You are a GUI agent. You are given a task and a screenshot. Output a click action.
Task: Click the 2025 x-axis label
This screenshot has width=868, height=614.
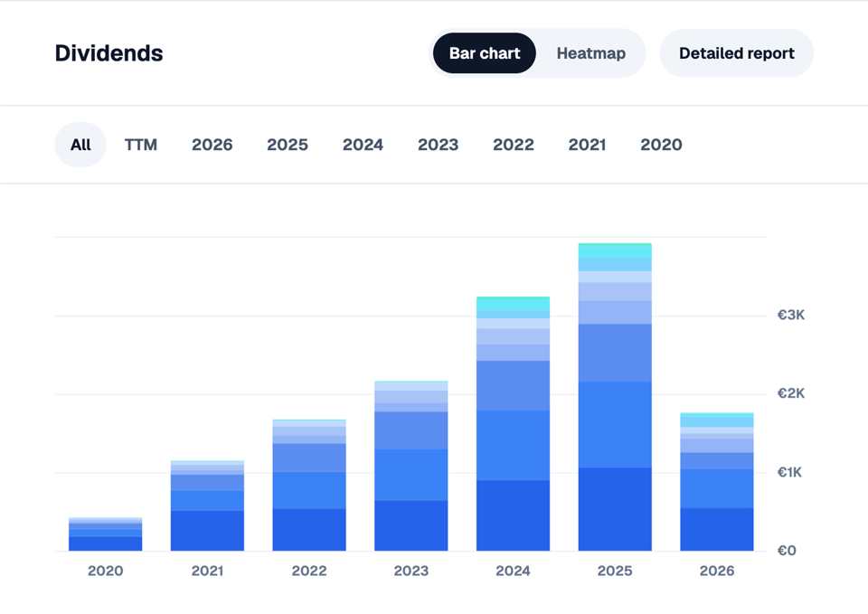pyautogui.click(x=615, y=571)
